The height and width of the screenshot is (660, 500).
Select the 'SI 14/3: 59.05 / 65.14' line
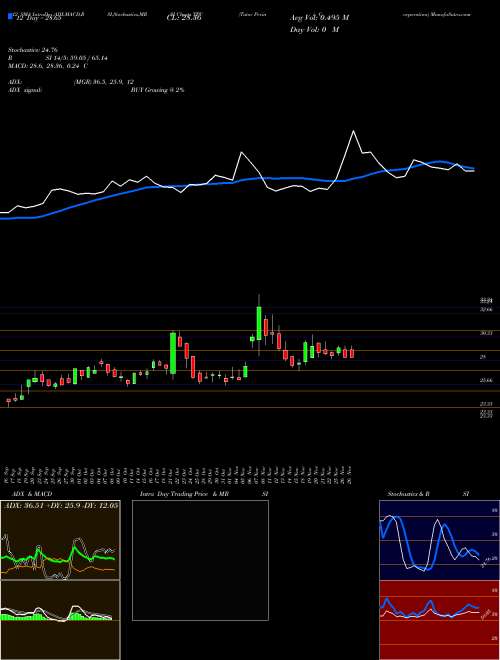tap(77, 58)
